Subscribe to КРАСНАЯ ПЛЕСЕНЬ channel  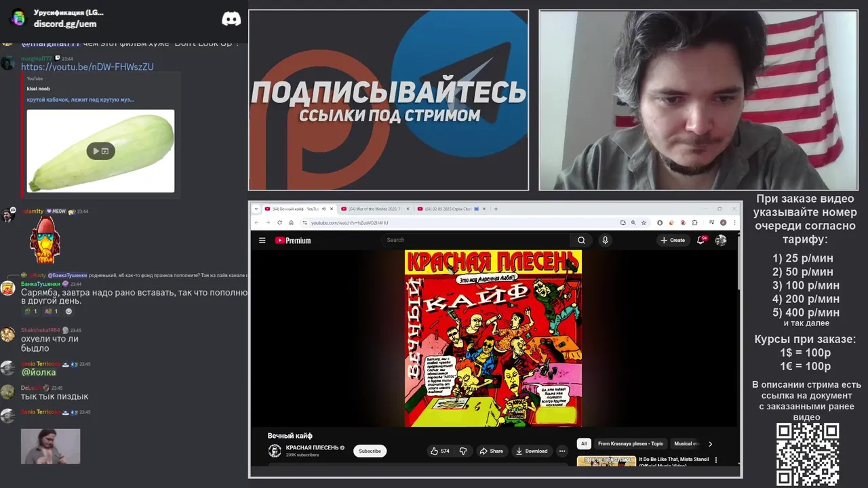point(370,451)
